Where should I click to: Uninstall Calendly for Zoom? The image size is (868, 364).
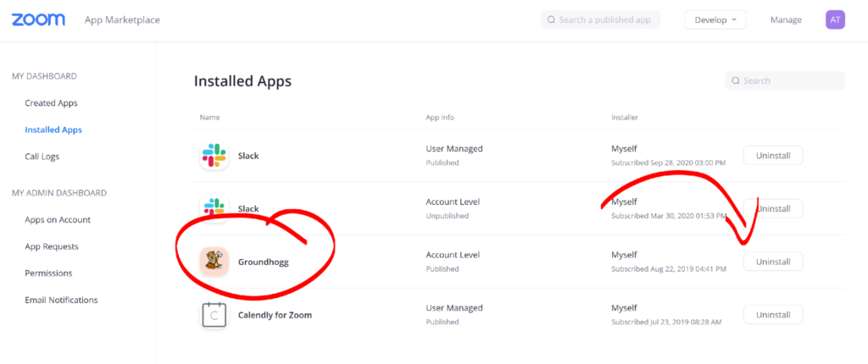coord(772,315)
